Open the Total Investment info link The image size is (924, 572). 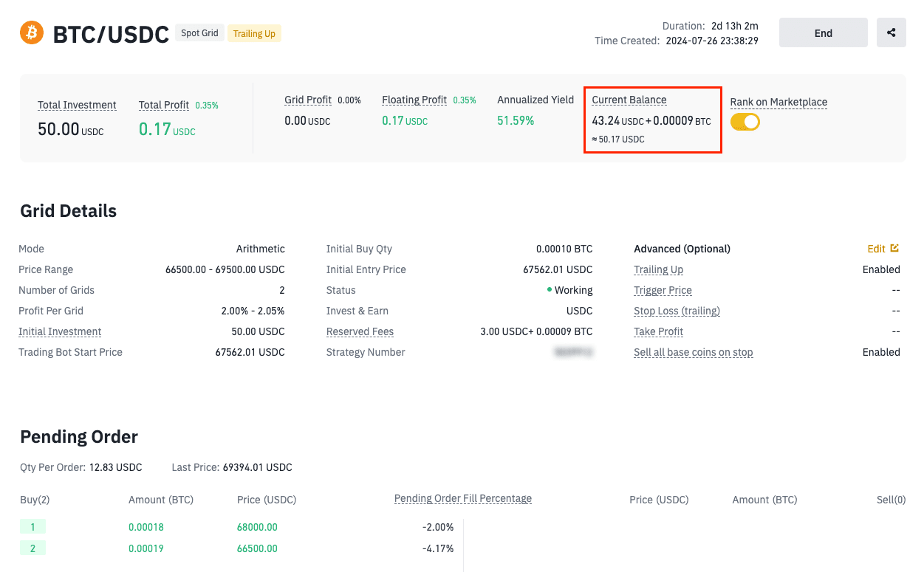pyautogui.click(x=77, y=105)
